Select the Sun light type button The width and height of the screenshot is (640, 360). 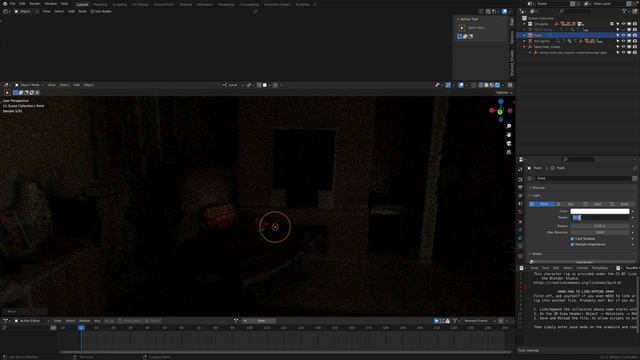pyautogui.click(x=569, y=204)
